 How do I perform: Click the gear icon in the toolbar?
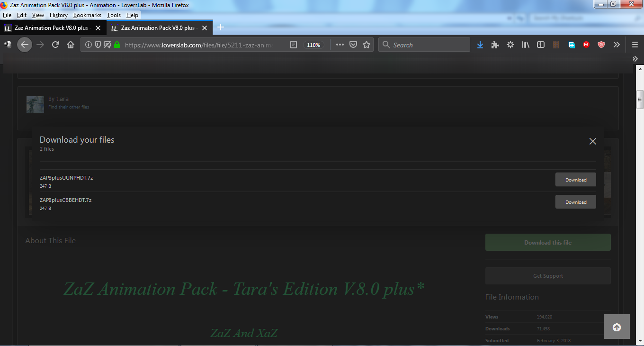coord(510,45)
